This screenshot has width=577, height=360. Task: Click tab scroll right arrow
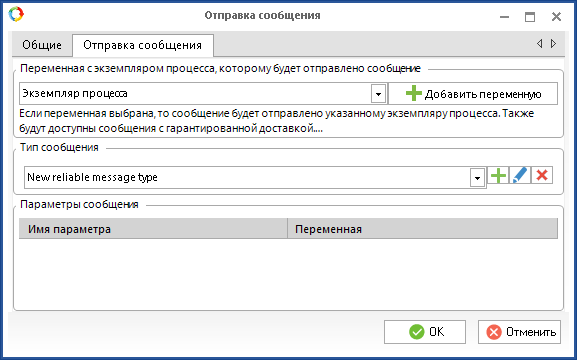(553, 43)
